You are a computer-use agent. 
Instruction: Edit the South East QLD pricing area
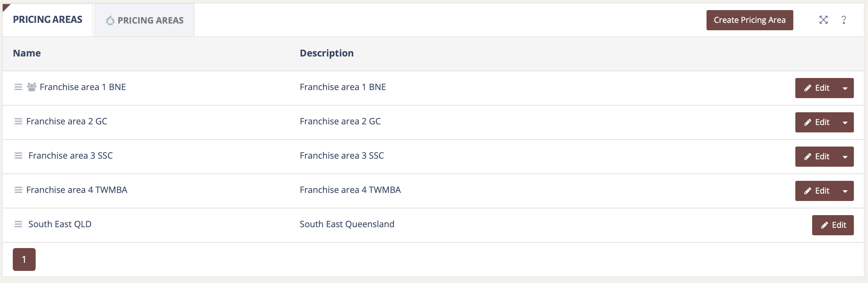833,225
